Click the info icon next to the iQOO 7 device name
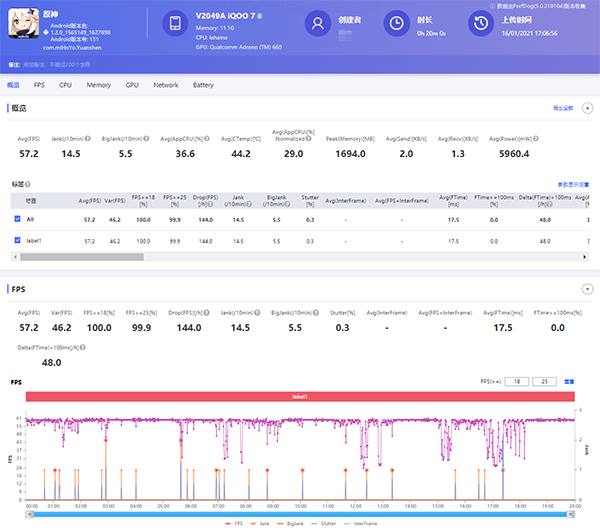This screenshot has width=600, height=528. pyautogui.click(x=259, y=17)
